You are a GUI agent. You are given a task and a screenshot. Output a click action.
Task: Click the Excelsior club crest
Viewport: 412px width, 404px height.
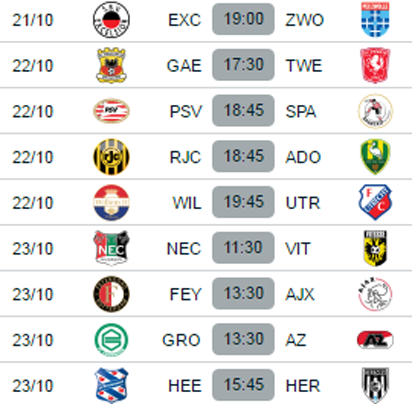click(111, 19)
